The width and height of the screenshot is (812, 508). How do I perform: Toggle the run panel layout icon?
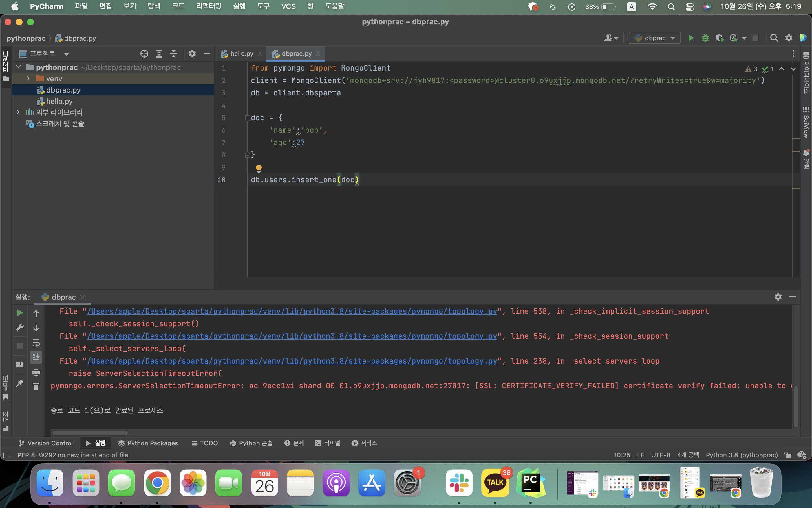[20, 365]
